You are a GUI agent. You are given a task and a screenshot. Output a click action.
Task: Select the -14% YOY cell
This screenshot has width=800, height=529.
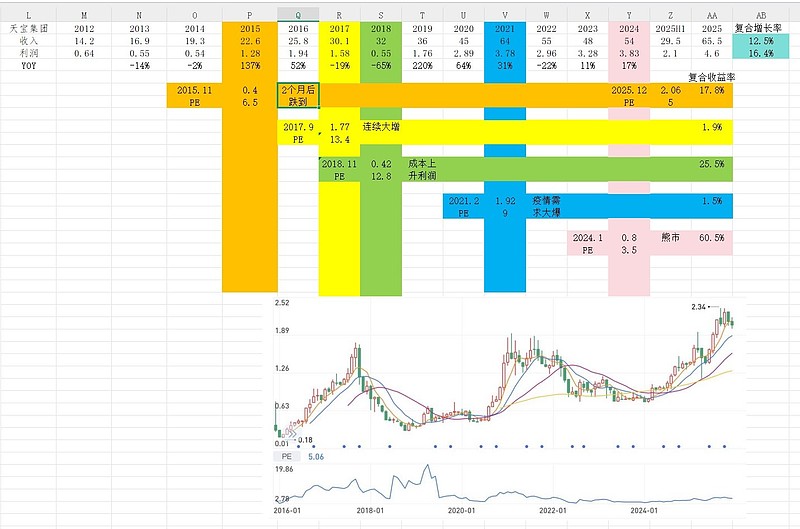click(x=139, y=65)
